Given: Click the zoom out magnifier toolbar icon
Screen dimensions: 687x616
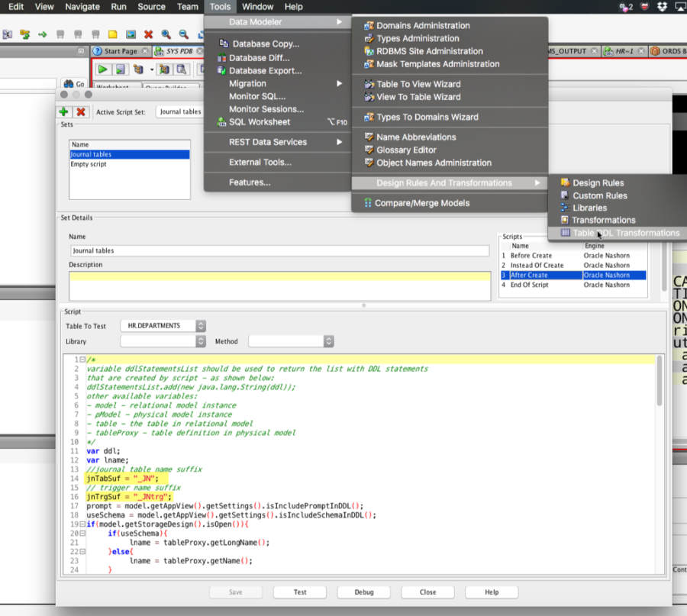Looking at the screenshot, I should tap(184, 34).
